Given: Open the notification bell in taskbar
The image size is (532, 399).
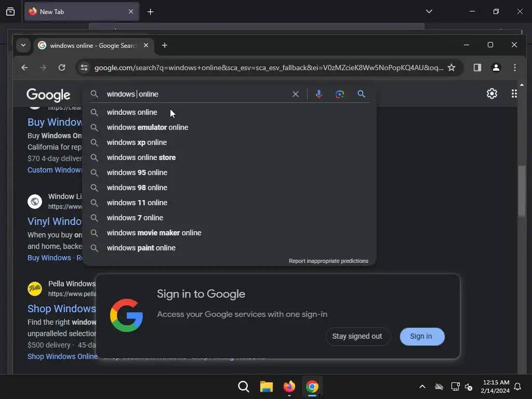Looking at the screenshot, I should tap(518, 387).
